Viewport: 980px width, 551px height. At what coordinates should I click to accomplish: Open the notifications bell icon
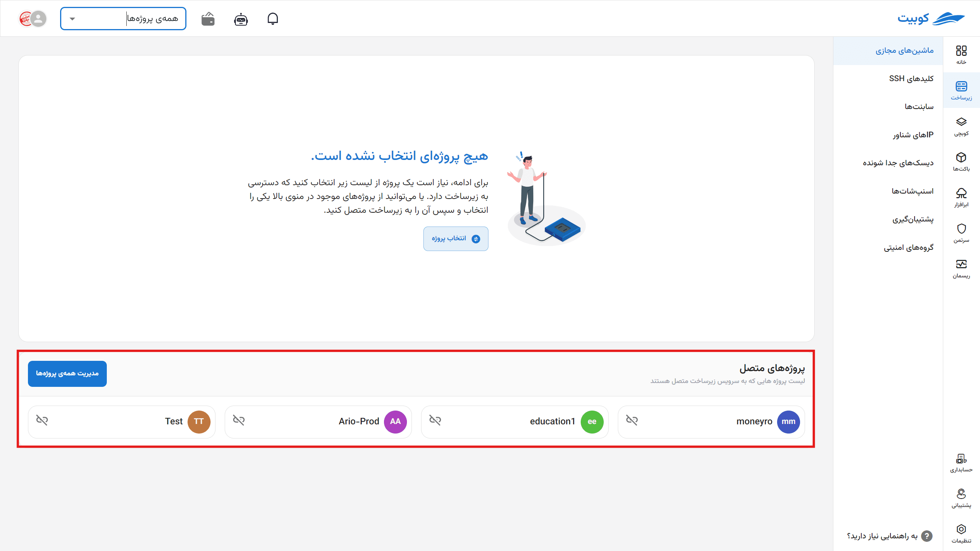(x=273, y=19)
